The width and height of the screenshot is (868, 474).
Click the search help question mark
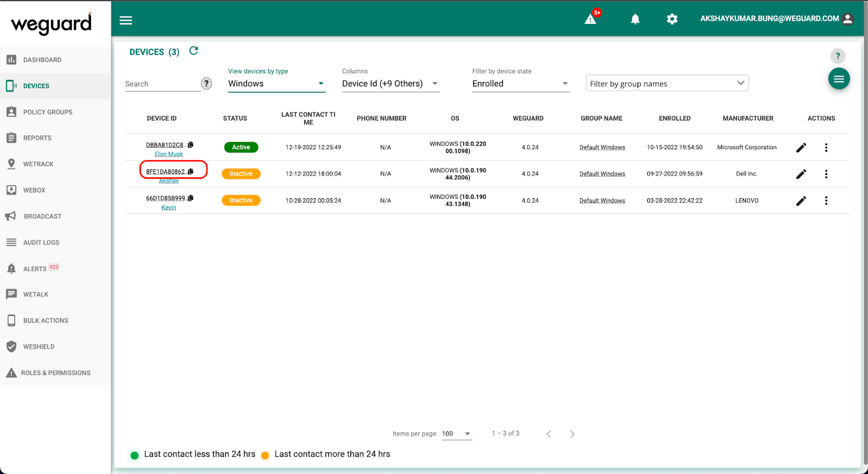click(206, 83)
